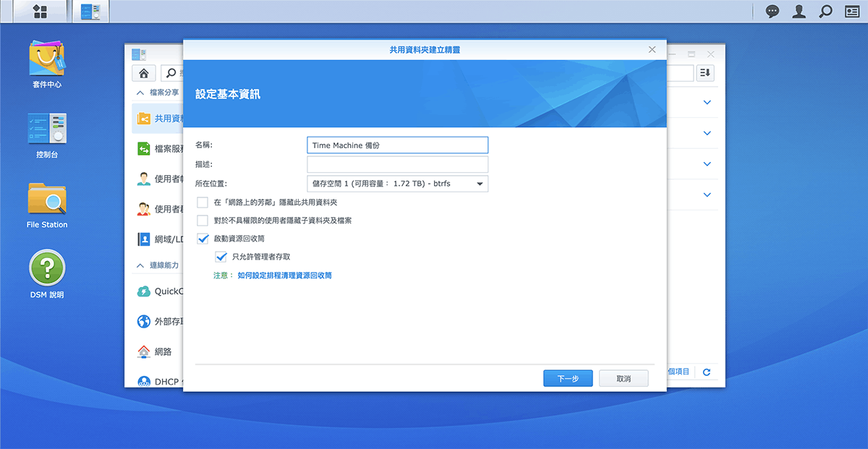This screenshot has width=868, height=449.
Task: Open 使用者群組 in the Control Panel sidebar
Action: click(x=158, y=209)
